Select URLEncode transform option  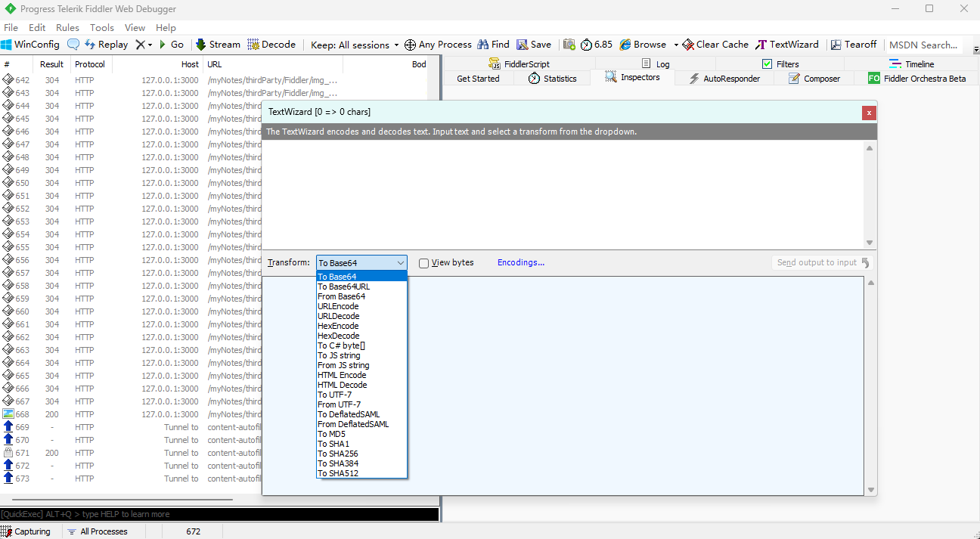coord(361,306)
